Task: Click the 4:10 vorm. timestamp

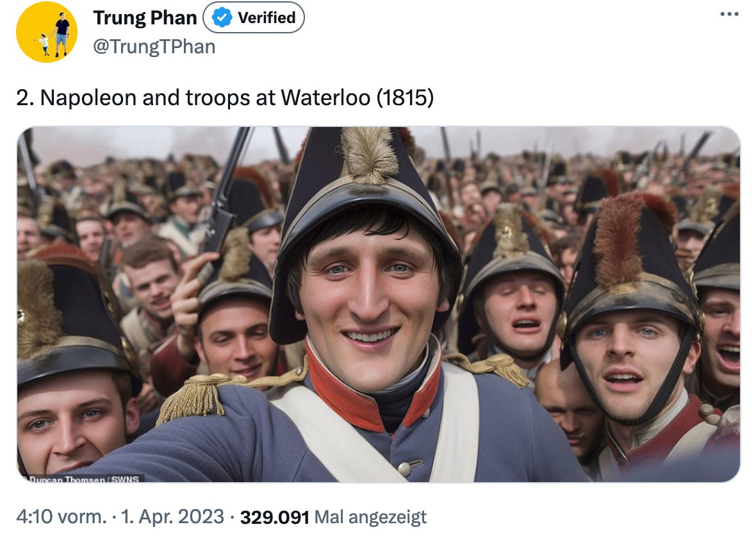Action: click(x=62, y=517)
